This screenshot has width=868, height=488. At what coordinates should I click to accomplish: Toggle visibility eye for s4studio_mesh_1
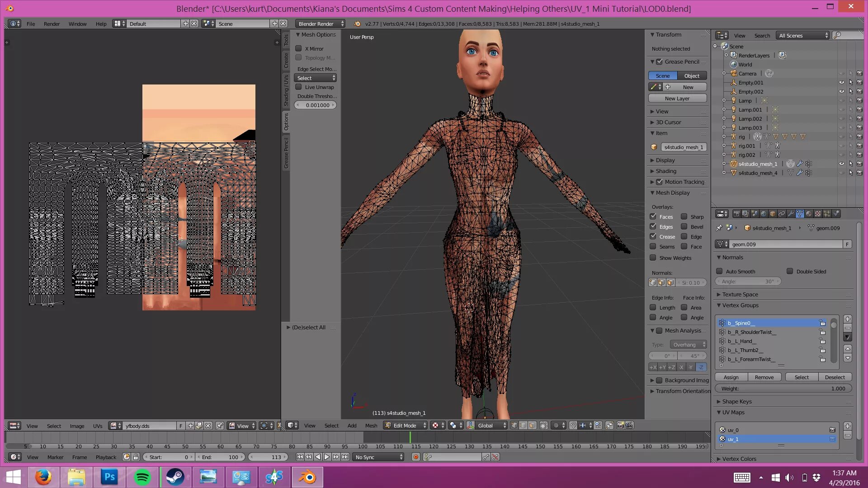click(x=842, y=164)
